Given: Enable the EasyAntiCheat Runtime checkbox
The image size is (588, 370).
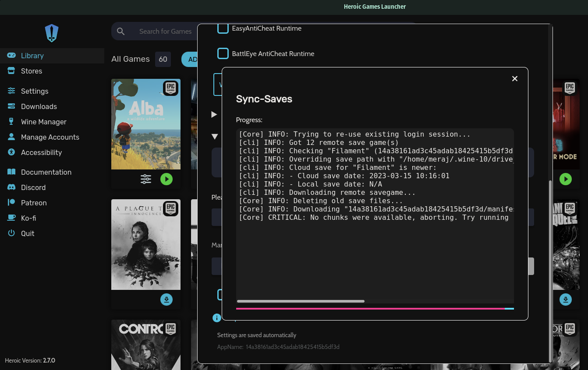Looking at the screenshot, I should coord(223,28).
